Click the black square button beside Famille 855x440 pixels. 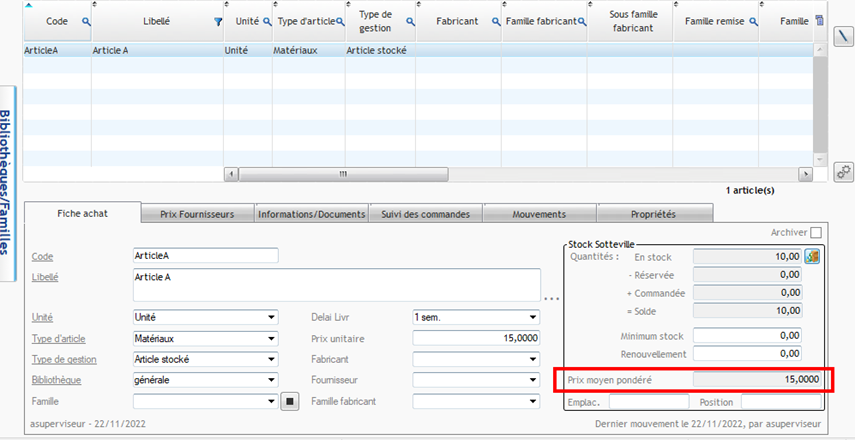[289, 401]
